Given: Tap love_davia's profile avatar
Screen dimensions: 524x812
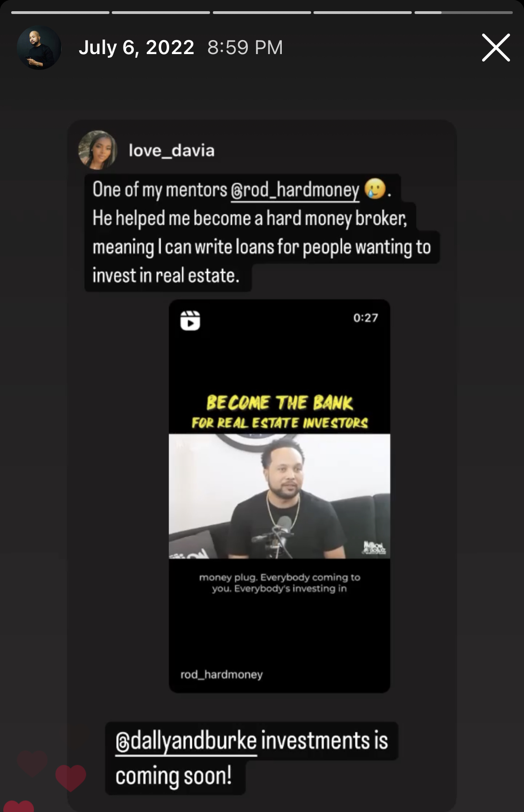Looking at the screenshot, I should tap(97, 150).
